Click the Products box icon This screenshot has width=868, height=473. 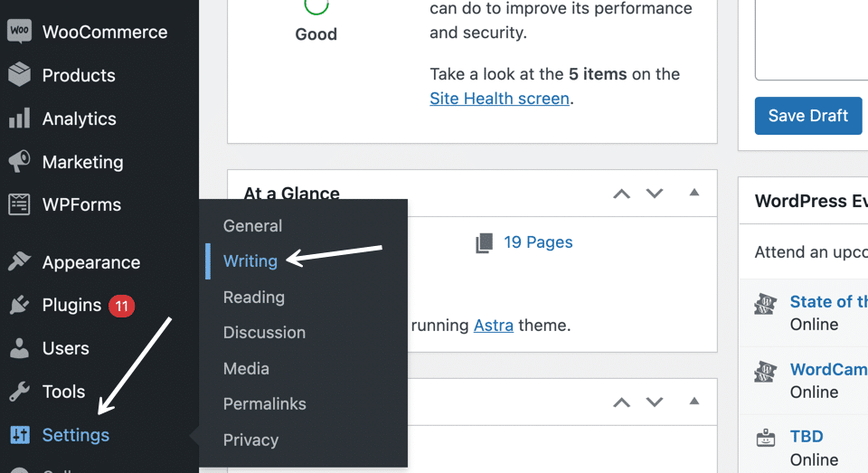(19, 75)
